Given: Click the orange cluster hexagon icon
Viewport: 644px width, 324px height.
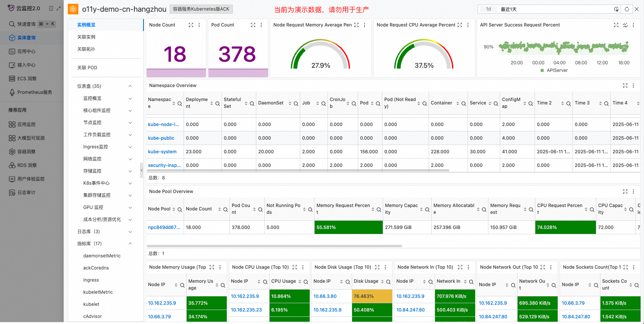Looking at the screenshot, I should (x=73, y=9).
